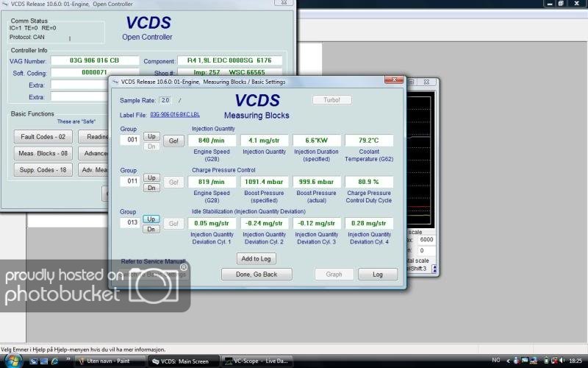Click the Dn button for group 011
The width and height of the screenshot is (588, 368).
tap(151, 188)
